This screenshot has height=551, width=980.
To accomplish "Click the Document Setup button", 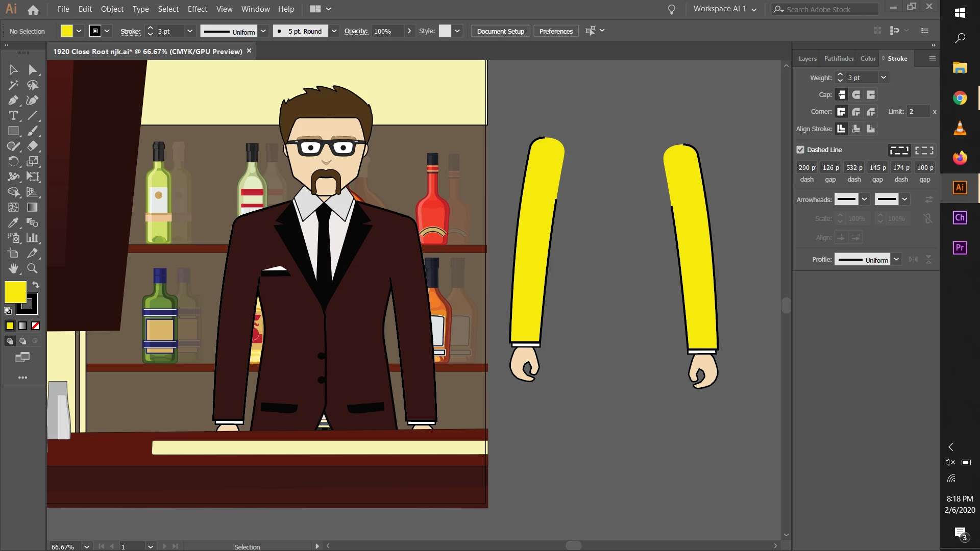I will [500, 31].
